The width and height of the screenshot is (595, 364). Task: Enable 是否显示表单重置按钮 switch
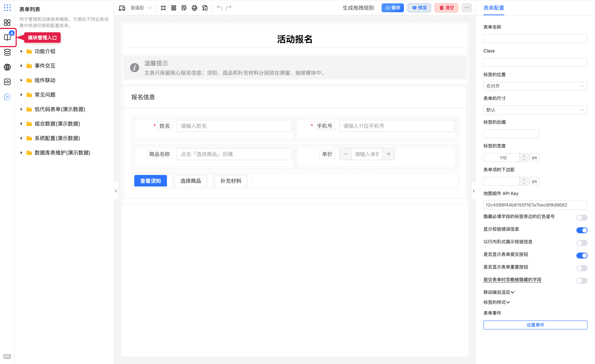click(582, 268)
